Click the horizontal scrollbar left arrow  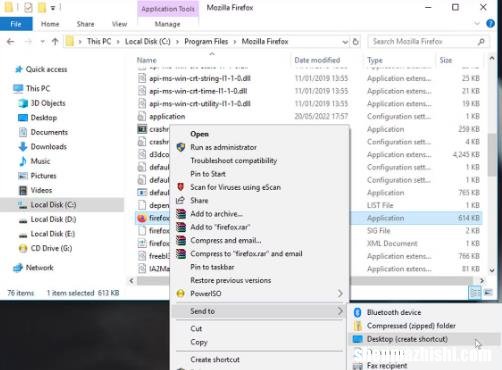[x=132, y=281]
